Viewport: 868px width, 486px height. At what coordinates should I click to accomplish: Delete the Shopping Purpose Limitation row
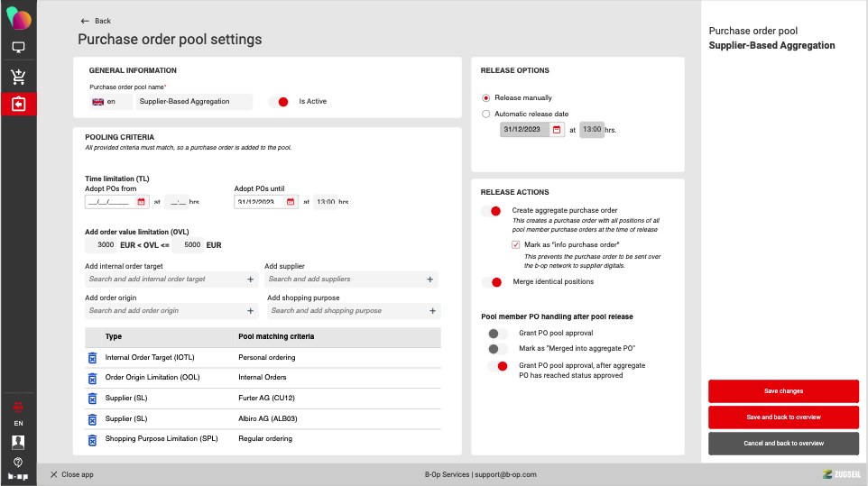[91, 439]
